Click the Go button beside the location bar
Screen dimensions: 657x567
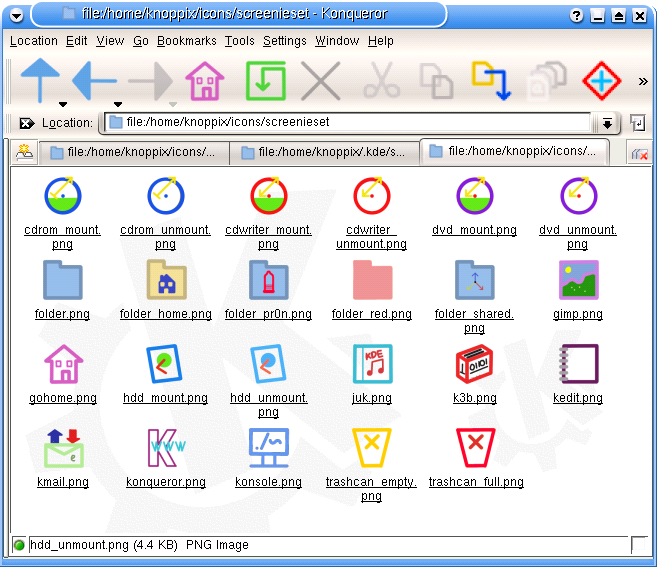[x=638, y=123]
